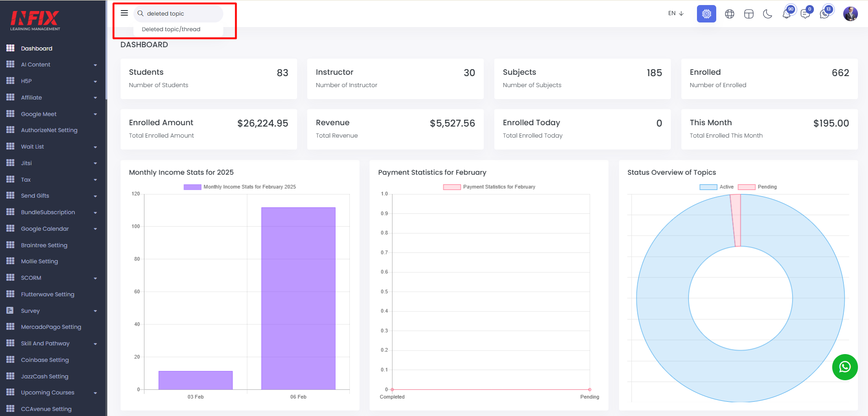868x416 pixels.
Task: Click the Instructor card
Action: point(395,78)
